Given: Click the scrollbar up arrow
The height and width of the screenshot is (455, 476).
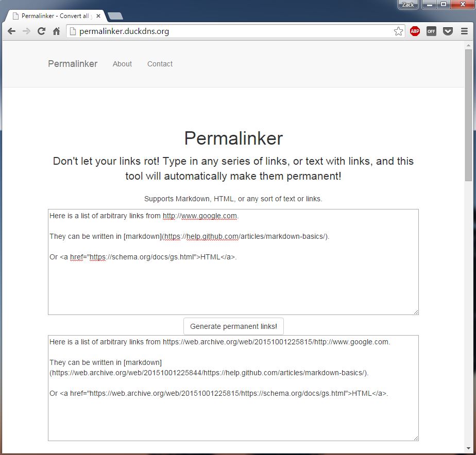Looking at the screenshot, I should [468, 45].
